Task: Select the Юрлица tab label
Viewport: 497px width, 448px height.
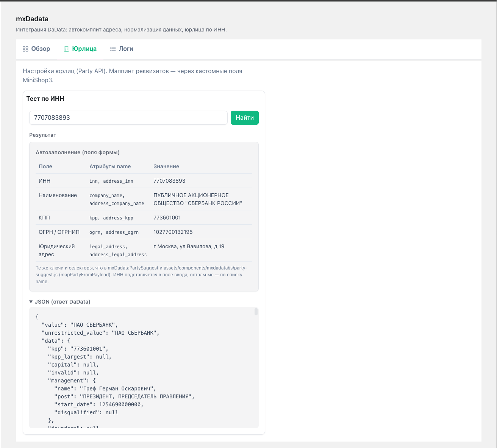Action: [84, 49]
